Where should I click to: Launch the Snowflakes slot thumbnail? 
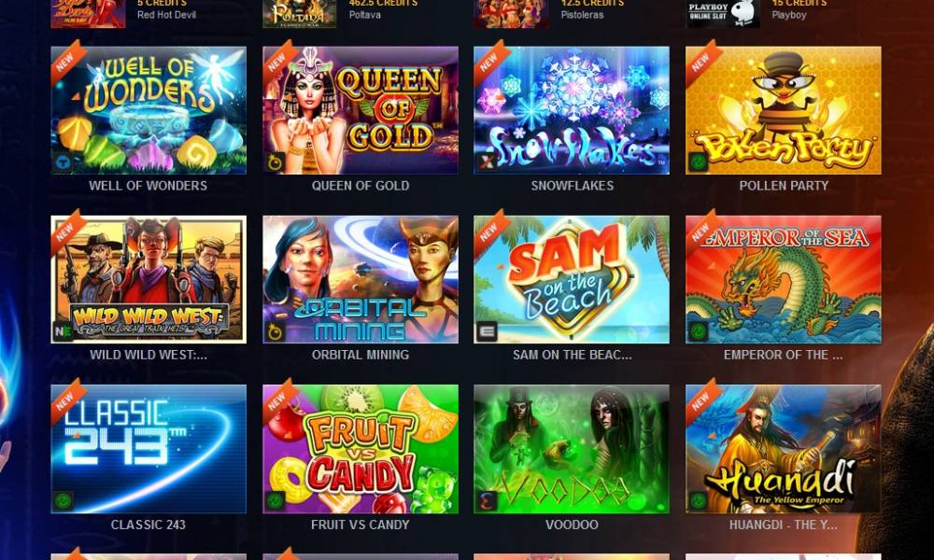572,111
